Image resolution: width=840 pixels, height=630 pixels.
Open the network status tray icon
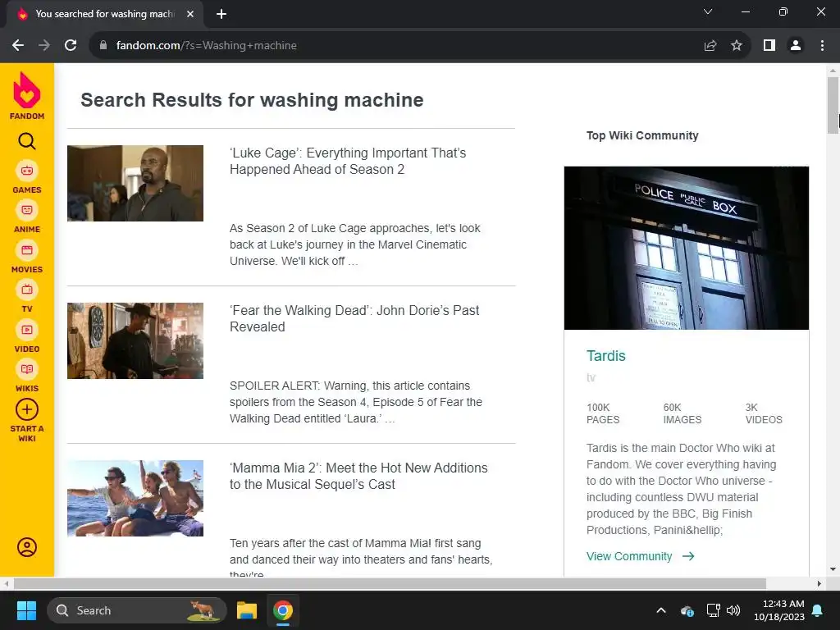tap(713, 610)
